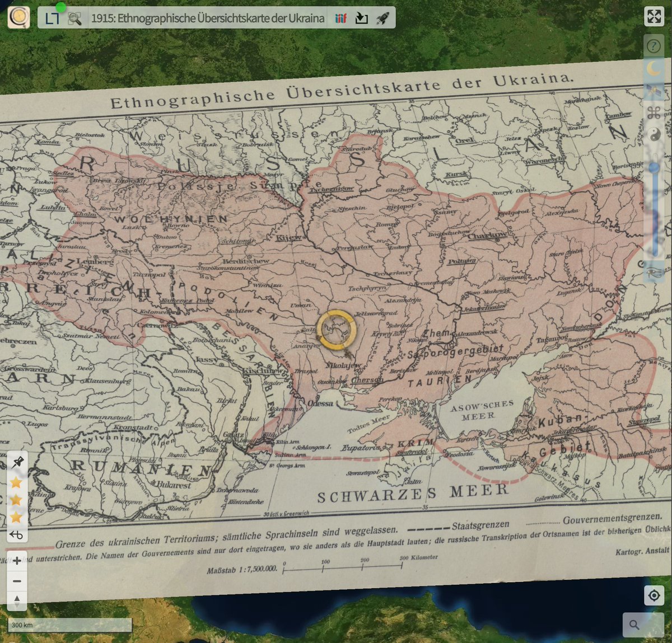Reset north using the compass arrows button

17,601
